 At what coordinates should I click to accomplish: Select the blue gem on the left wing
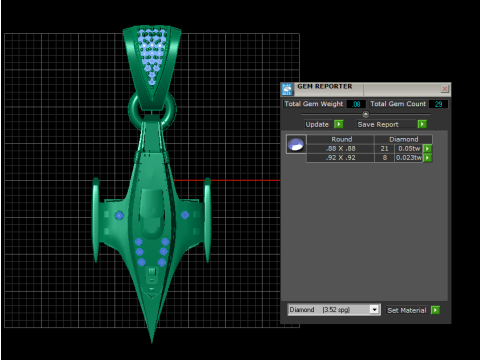[x=119, y=216]
